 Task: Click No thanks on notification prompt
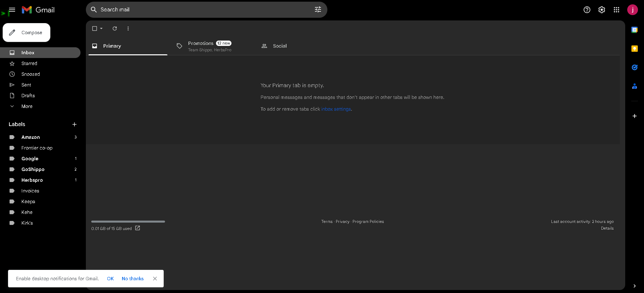tap(132, 279)
